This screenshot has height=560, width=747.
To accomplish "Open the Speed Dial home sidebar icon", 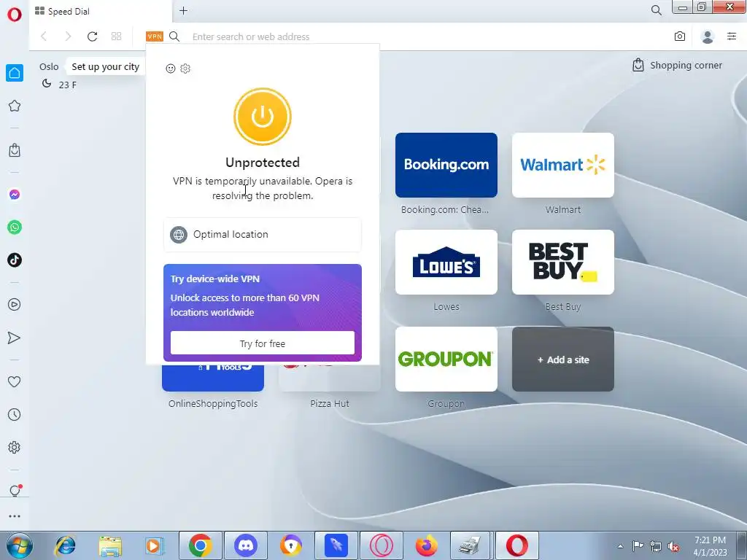I will pos(15,73).
